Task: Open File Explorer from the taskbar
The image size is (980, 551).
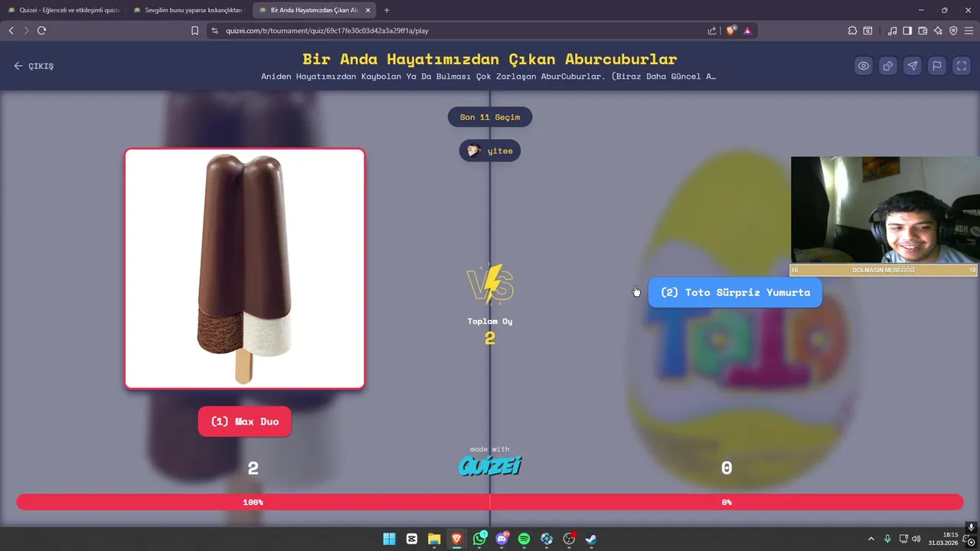Action: point(434,539)
